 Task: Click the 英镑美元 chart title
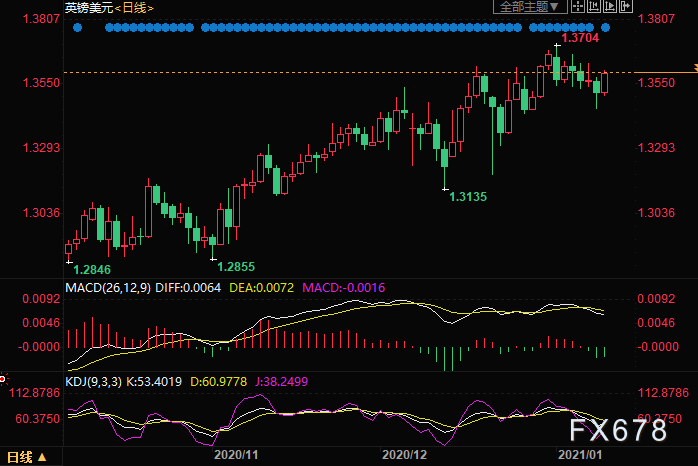click(86, 7)
